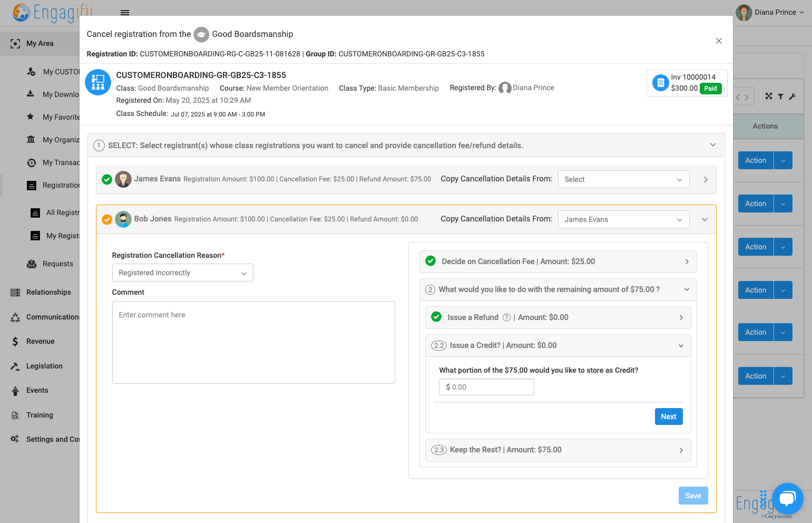Click the Legislation gavel icon
Viewport: 812px width, 523px height.
pyautogui.click(x=15, y=366)
